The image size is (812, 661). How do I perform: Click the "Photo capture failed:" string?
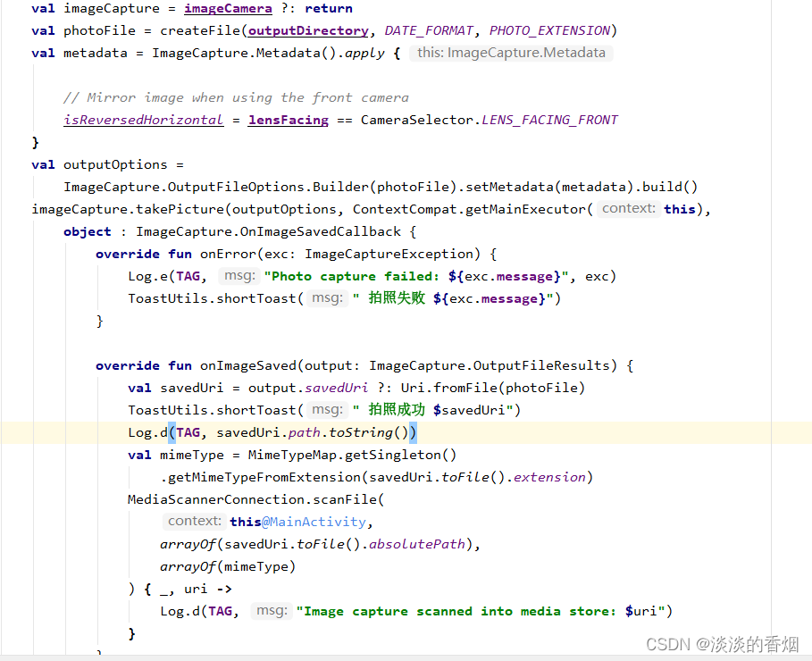point(356,276)
